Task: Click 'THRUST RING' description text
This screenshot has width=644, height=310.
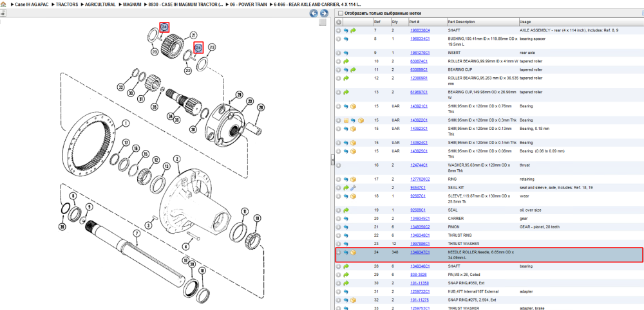Action: pyautogui.click(x=459, y=235)
